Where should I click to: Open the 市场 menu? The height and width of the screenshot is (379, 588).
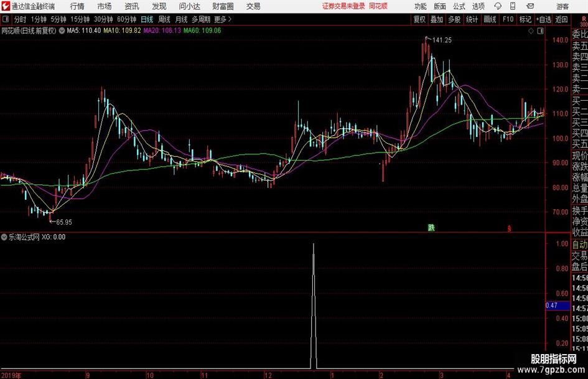(105, 6)
